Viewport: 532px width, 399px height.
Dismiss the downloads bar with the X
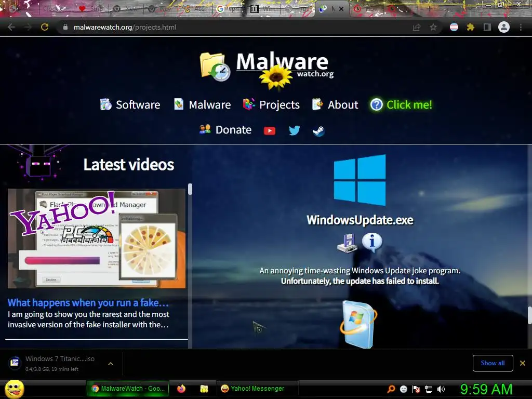point(523,363)
